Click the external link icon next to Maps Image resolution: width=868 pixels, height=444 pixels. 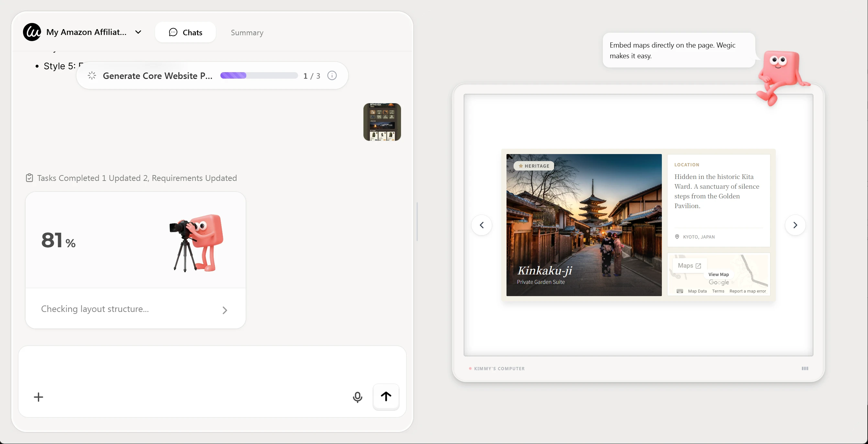click(x=698, y=266)
